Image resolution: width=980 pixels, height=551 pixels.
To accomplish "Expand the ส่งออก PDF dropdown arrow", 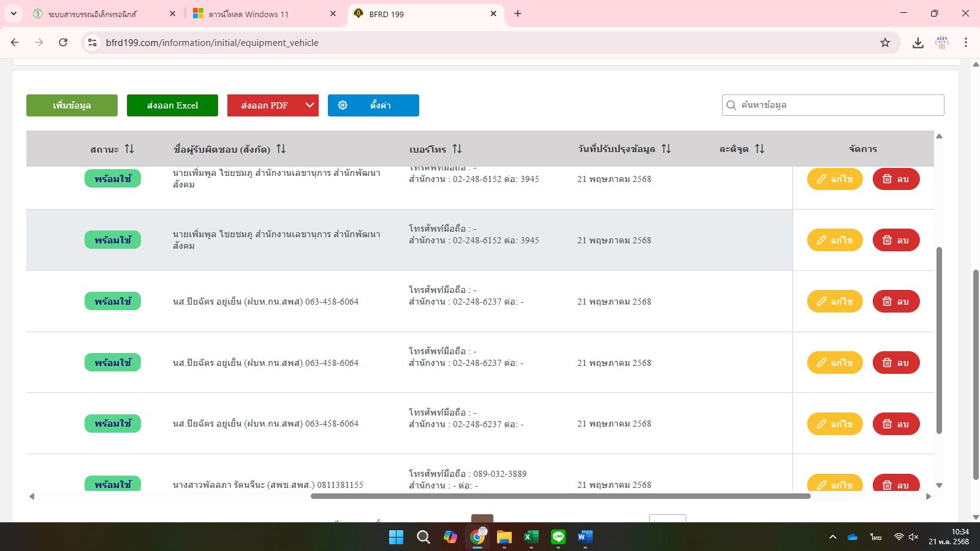I will [x=310, y=105].
